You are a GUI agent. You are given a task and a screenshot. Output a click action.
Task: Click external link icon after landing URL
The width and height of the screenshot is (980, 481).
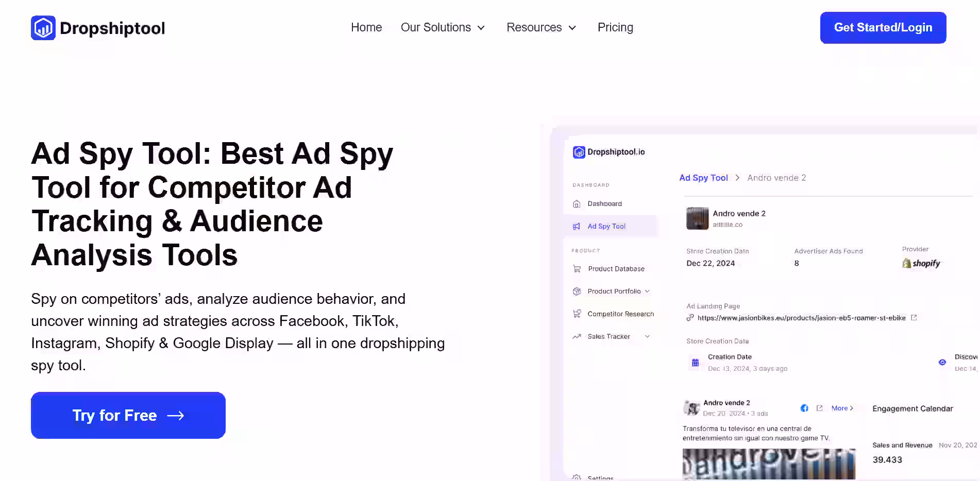coord(914,318)
